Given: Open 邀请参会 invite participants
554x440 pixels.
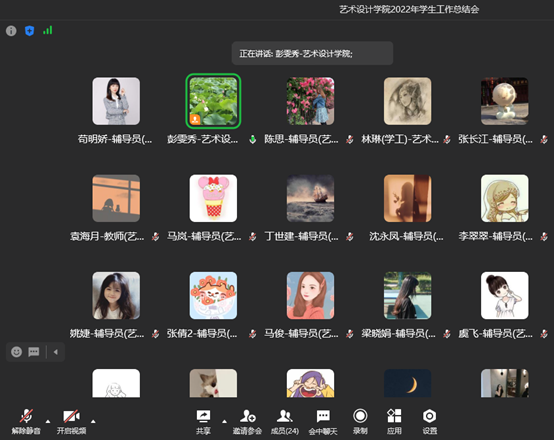Looking at the screenshot, I should pyautogui.click(x=247, y=422).
